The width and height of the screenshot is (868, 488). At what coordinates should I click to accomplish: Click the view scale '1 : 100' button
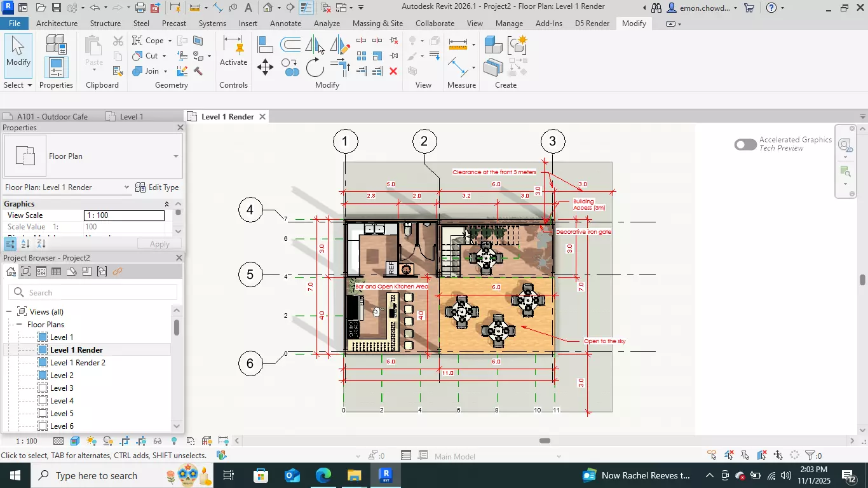point(26,441)
